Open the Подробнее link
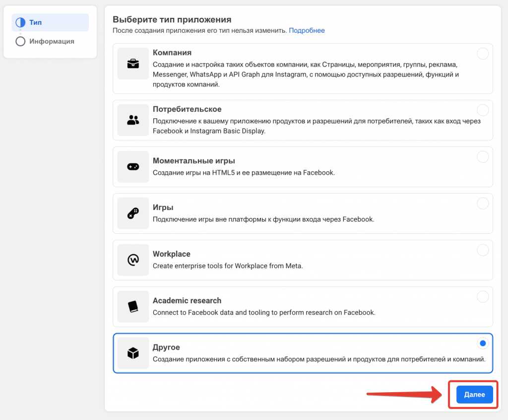This screenshot has width=508, height=420. pos(307,30)
